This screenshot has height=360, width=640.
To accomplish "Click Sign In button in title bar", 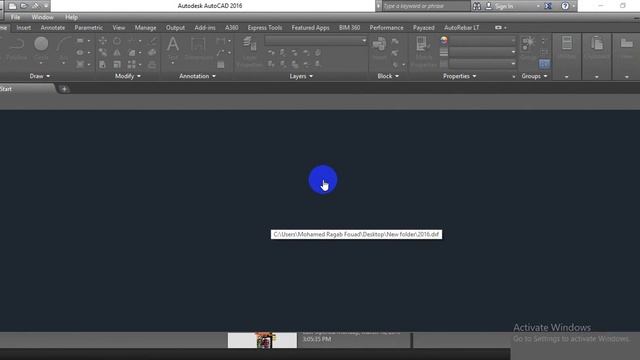I will [504, 6].
